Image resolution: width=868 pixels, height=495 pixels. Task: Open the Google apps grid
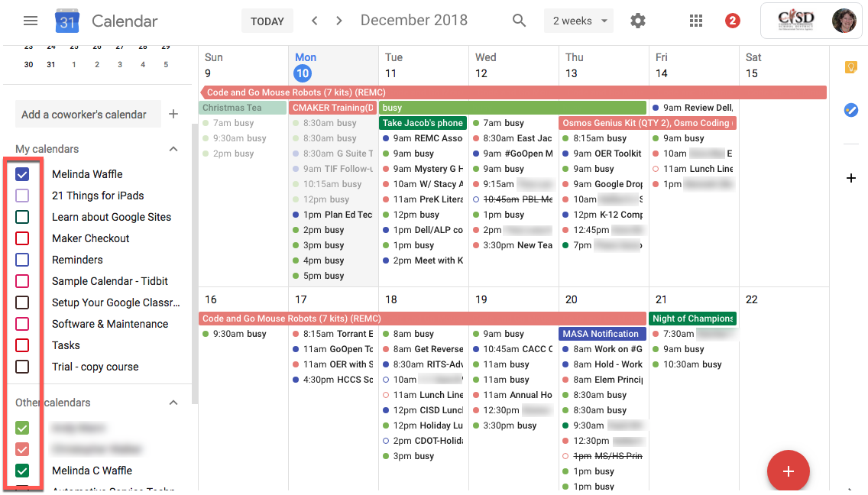coord(695,21)
